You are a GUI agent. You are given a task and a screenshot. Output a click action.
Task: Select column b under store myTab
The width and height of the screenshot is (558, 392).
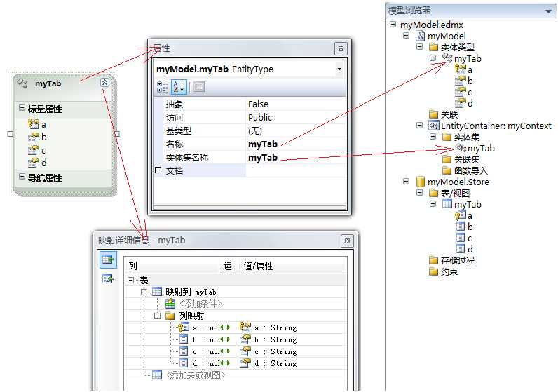pos(464,227)
